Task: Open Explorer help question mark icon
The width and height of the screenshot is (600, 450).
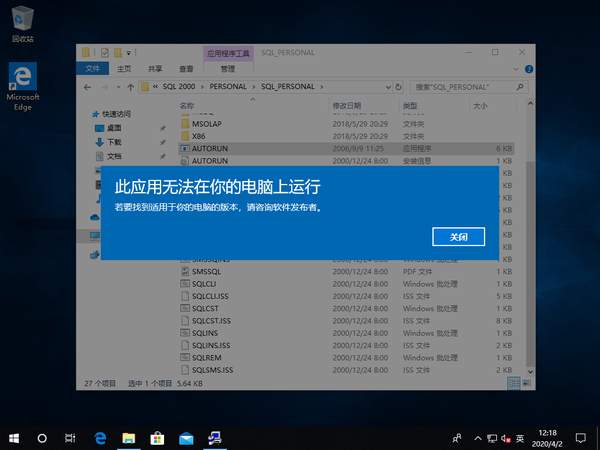Action: tap(529, 69)
